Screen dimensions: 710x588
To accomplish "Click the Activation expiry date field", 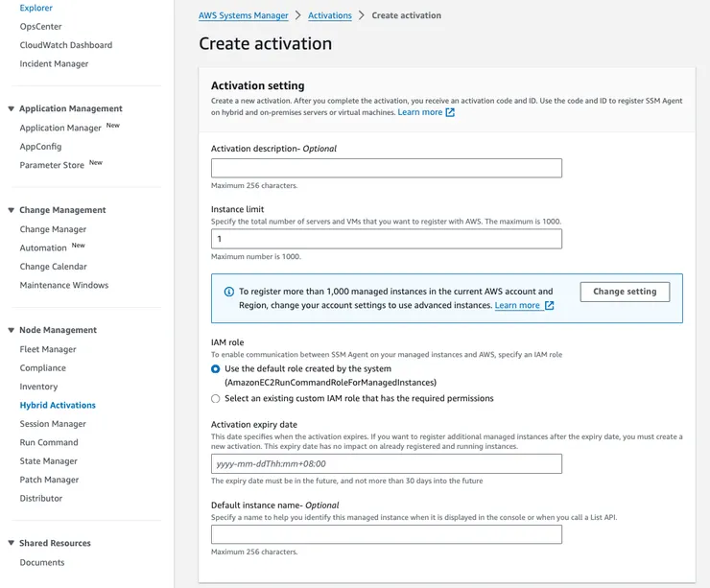I will pyautogui.click(x=386, y=464).
